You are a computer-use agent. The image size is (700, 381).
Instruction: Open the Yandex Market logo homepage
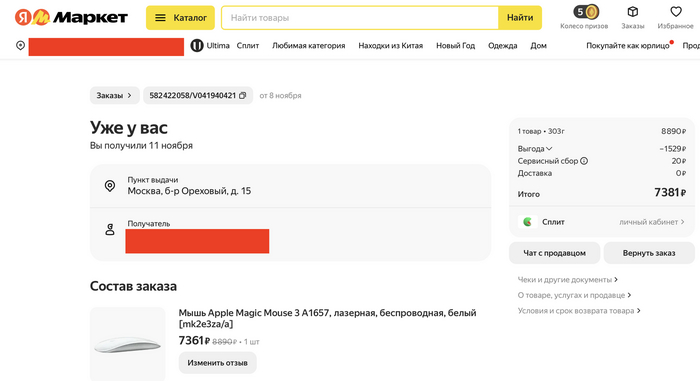71,17
